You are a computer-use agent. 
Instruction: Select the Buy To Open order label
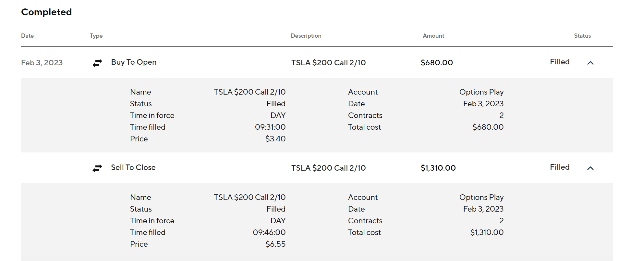click(134, 62)
